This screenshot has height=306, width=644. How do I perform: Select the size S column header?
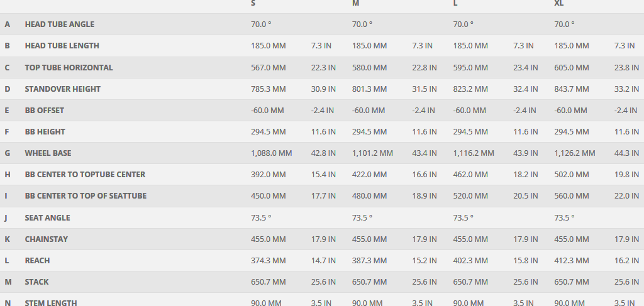point(253,3)
